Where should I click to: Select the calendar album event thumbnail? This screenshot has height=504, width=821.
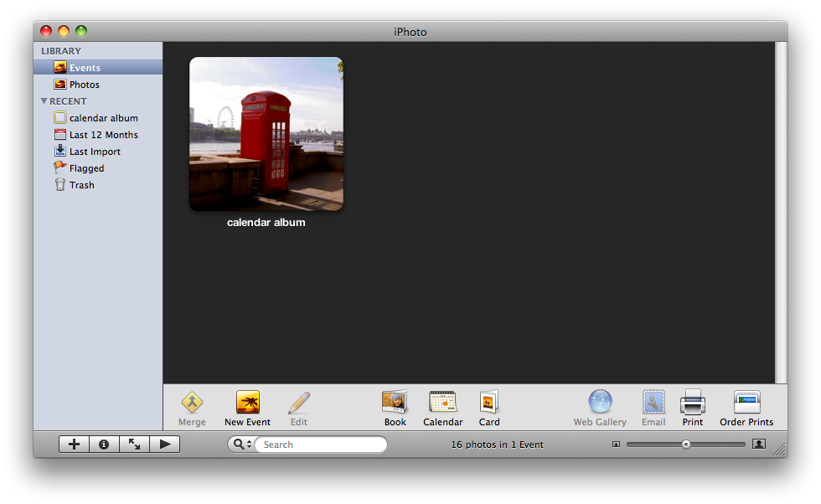[x=266, y=134]
